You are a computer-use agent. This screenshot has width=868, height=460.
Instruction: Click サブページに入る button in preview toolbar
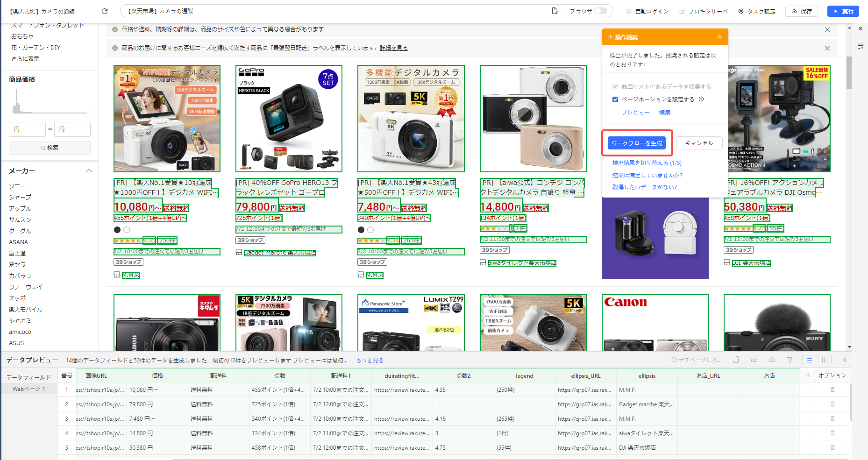coord(697,360)
